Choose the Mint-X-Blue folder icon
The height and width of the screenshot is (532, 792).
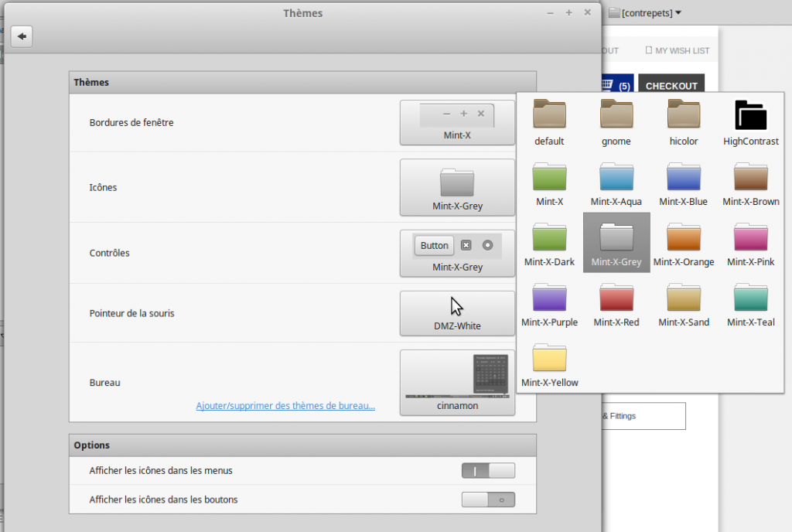click(x=684, y=182)
